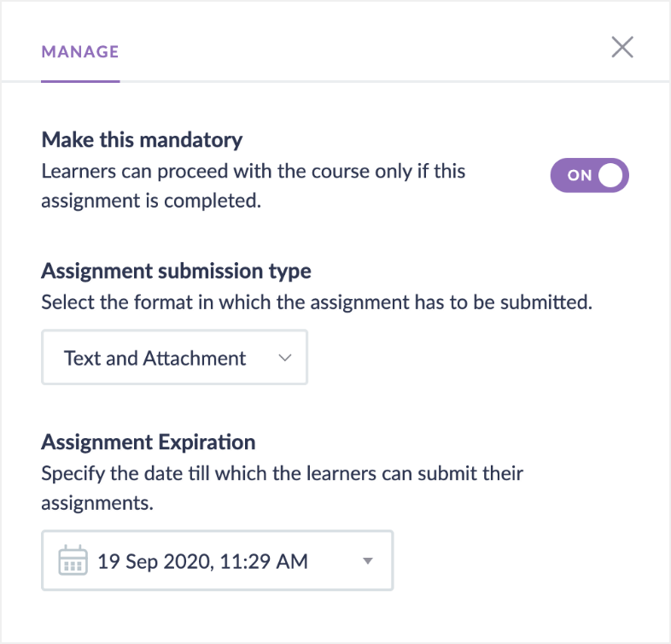
Task: Click the "Learners can proceed" description text
Action: point(253,171)
